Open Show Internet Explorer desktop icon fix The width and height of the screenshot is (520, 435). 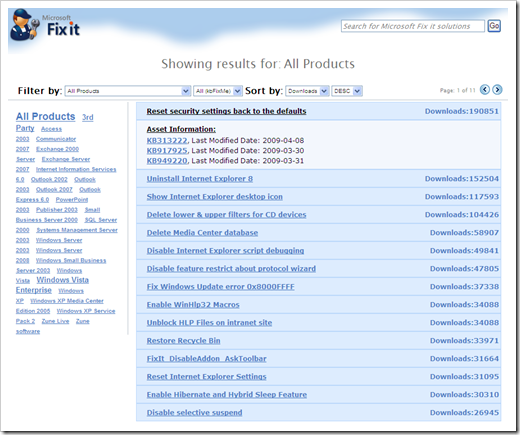215,197
